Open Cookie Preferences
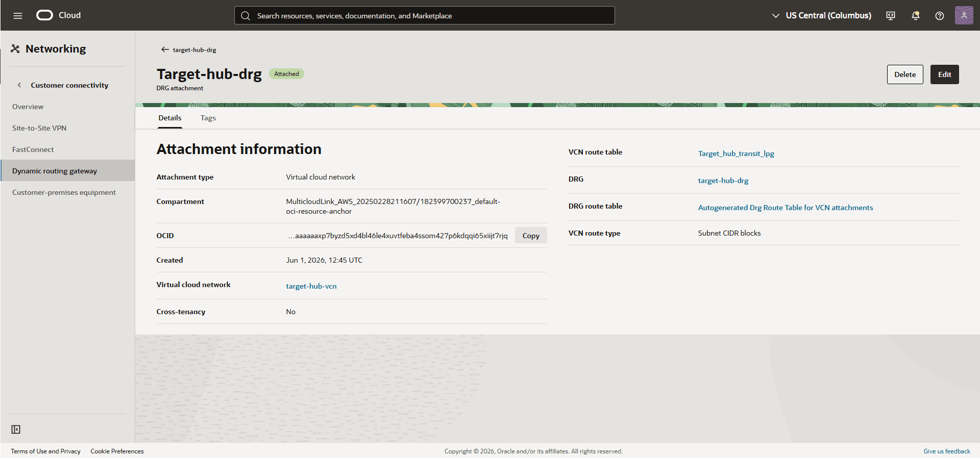 click(x=117, y=451)
